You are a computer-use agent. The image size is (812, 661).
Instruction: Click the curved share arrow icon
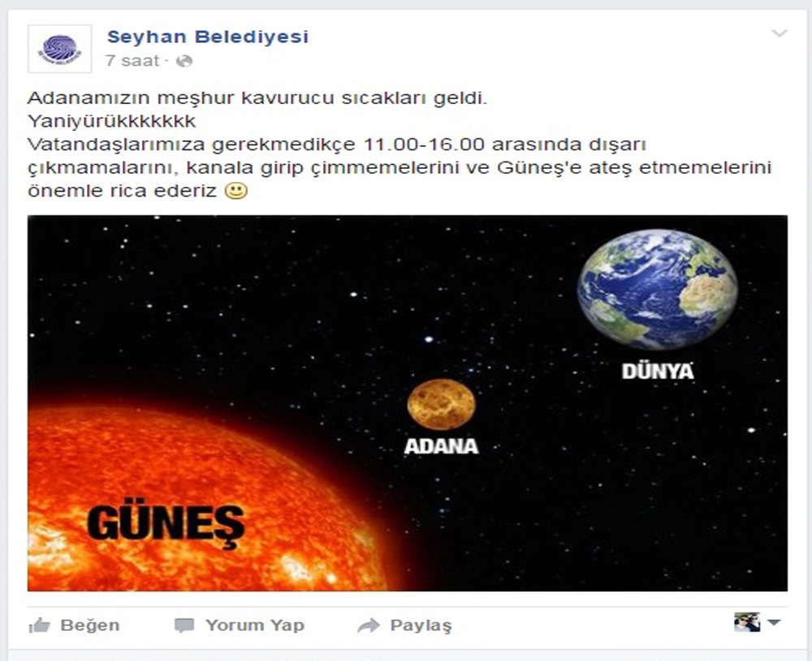pyautogui.click(x=369, y=626)
